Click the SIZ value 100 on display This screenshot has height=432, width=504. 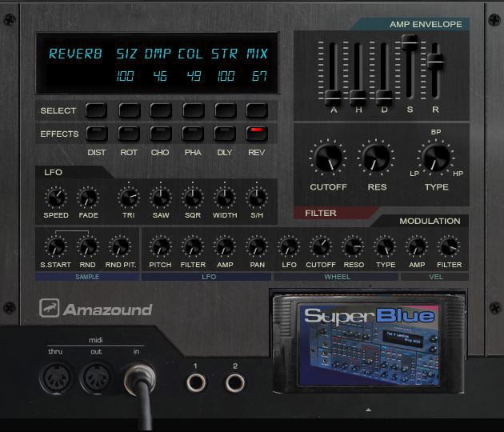(125, 76)
